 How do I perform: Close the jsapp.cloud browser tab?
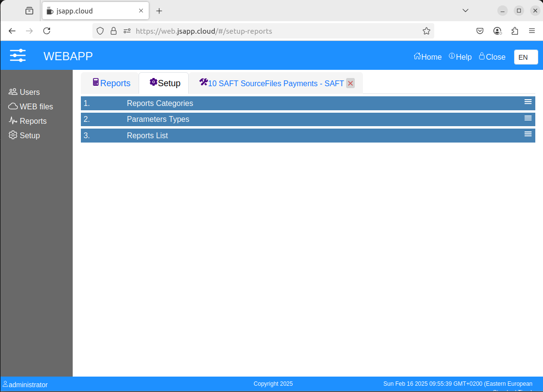[x=141, y=11]
